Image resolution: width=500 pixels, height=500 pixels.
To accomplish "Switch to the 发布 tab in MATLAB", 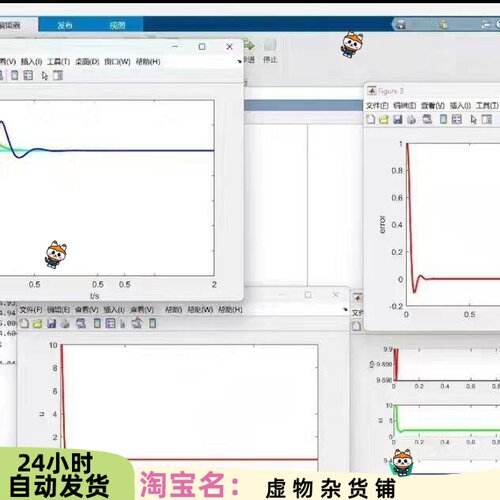I will coord(65,25).
